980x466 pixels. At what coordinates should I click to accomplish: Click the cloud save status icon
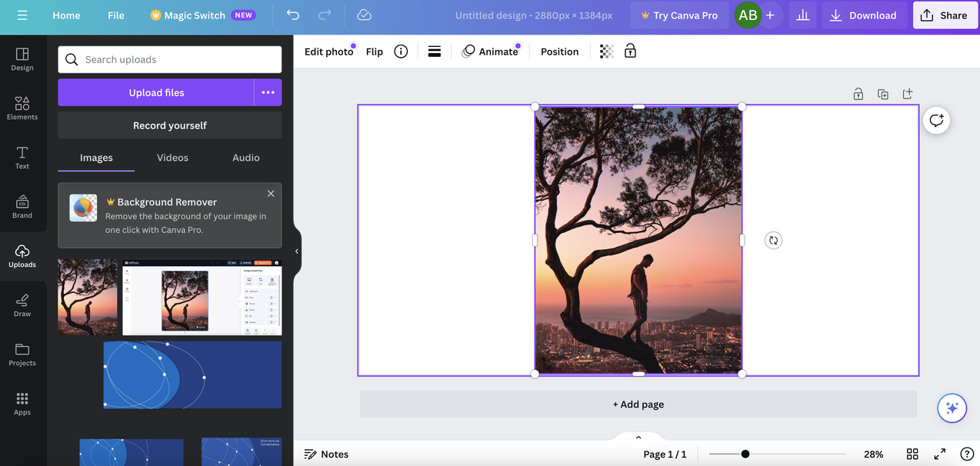tap(365, 15)
